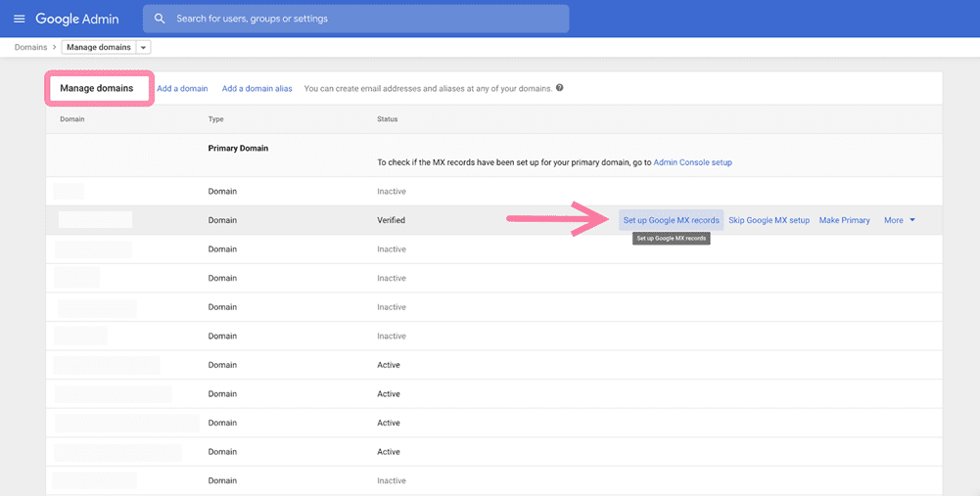Go to Domains in the breadcrumb
Image resolution: width=980 pixels, height=496 pixels.
coord(30,47)
